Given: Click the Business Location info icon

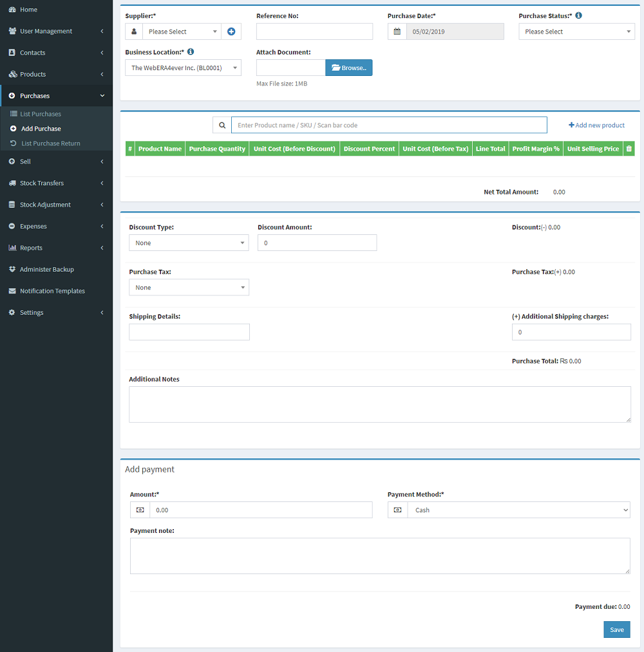Looking at the screenshot, I should click(x=191, y=52).
